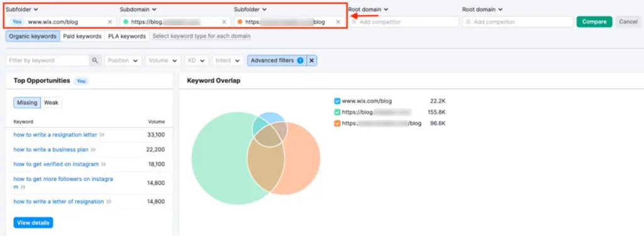Uncheck the green https://blog legend checkbox
This screenshot has width=644, height=236.
[337, 112]
